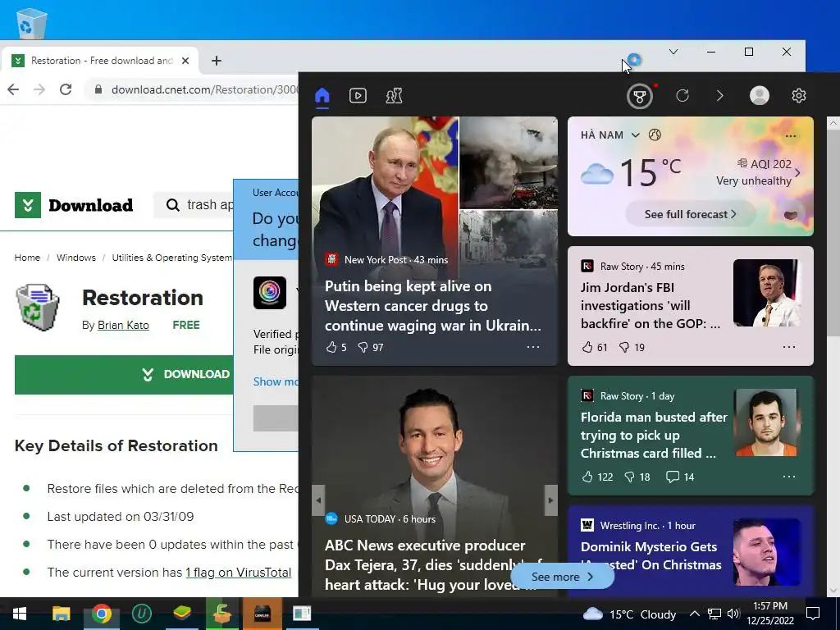Click the scrollbar up arrow in widgets
The width and height of the screenshot is (840, 630).
(x=833, y=123)
